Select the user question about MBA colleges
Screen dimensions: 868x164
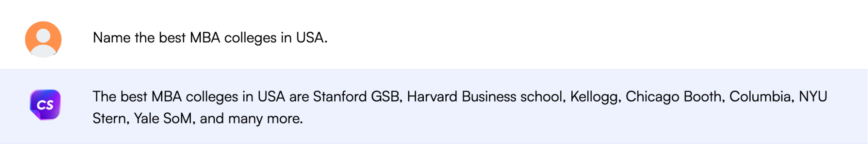coord(210,38)
